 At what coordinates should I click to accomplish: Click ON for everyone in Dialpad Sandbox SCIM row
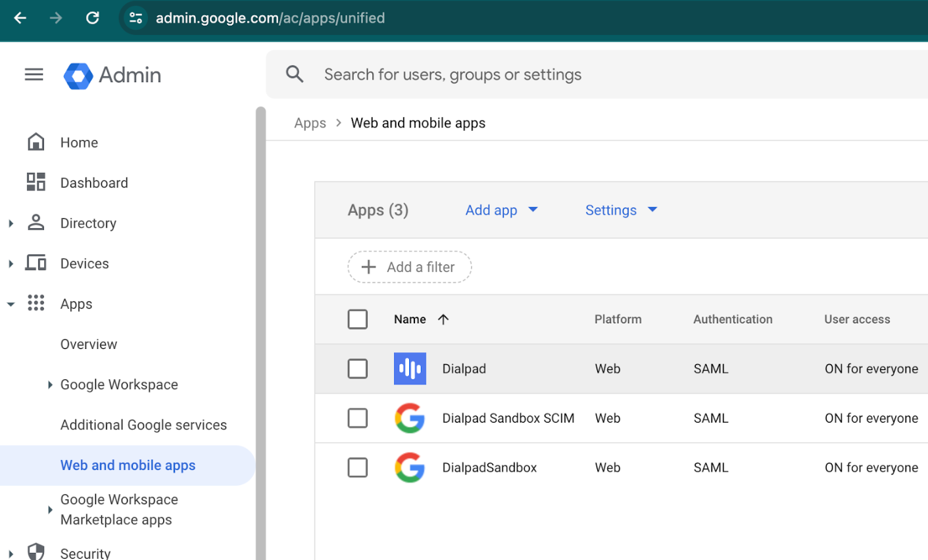[871, 418]
